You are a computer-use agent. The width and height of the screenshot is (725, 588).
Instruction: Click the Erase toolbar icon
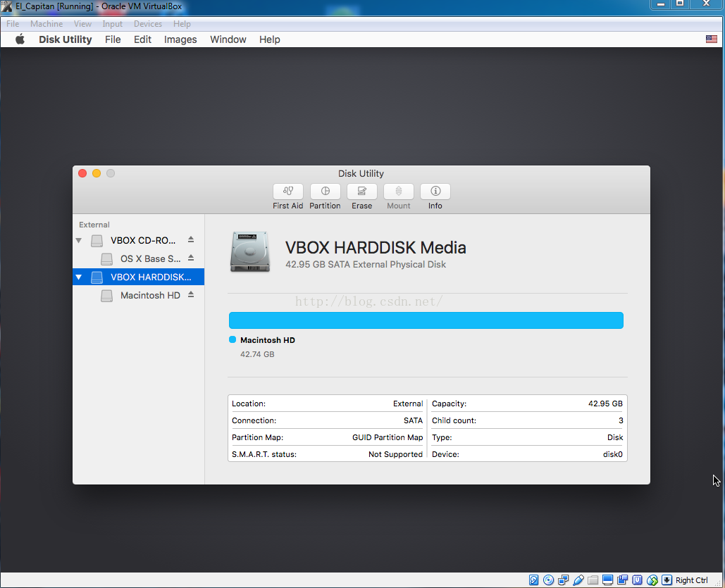pos(361,192)
